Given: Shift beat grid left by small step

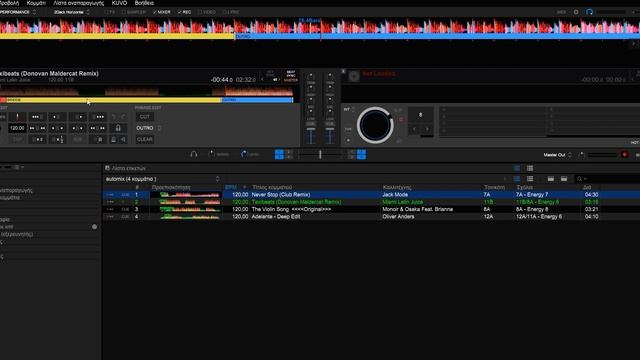Looking at the screenshot, I should point(57,117).
